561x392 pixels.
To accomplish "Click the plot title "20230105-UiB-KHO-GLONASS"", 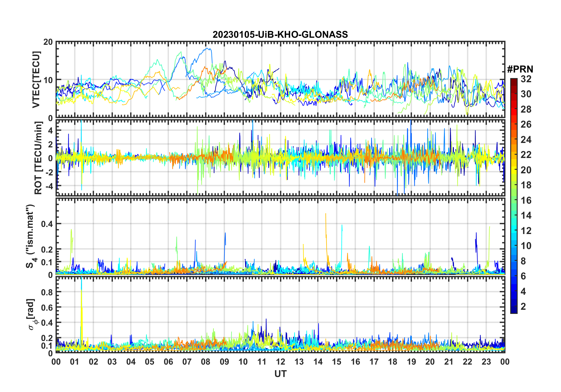I will tap(280, 34).
